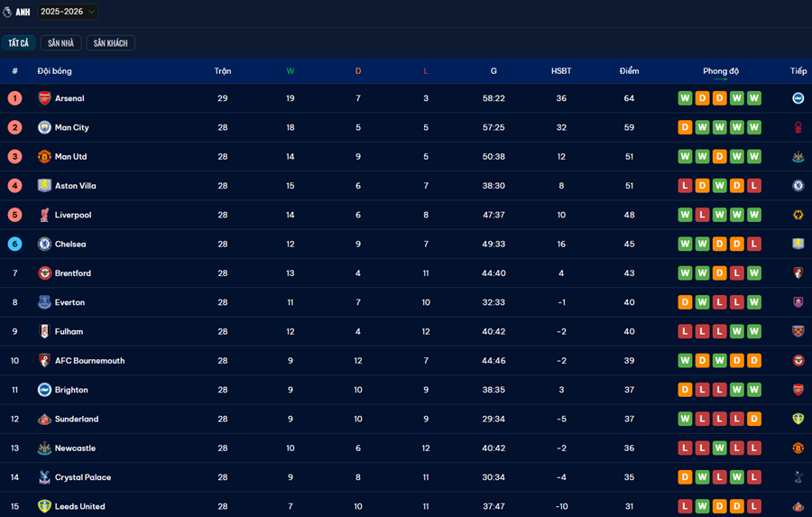Click the Điểm column header

coord(629,71)
